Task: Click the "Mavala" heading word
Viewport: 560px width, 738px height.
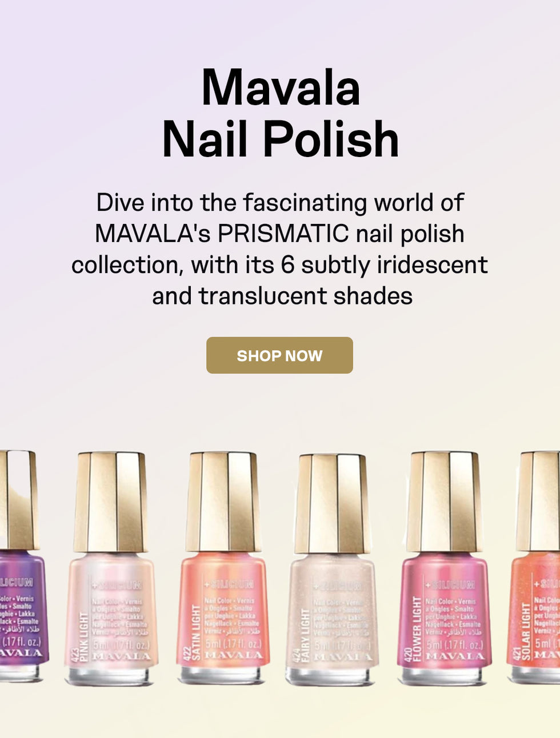Action: click(281, 89)
